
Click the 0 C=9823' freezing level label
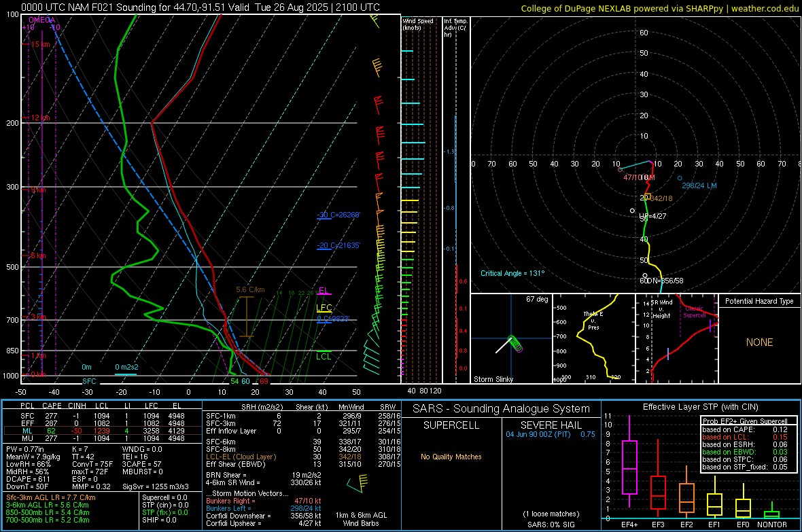click(x=333, y=319)
